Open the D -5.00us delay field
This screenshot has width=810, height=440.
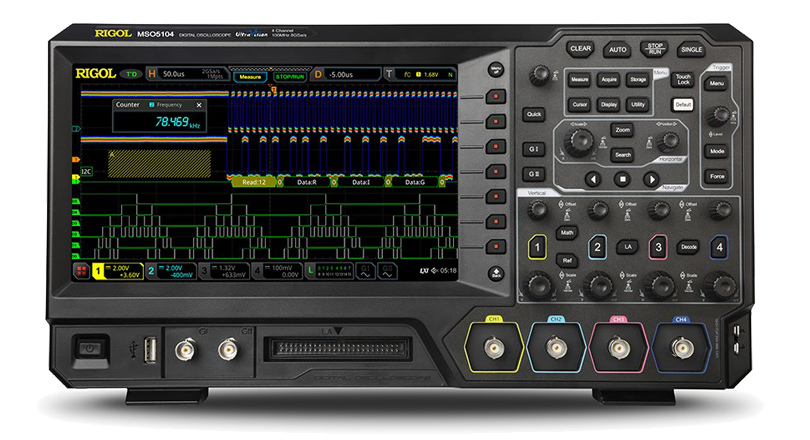pyautogui.click(x=347, y=74)
